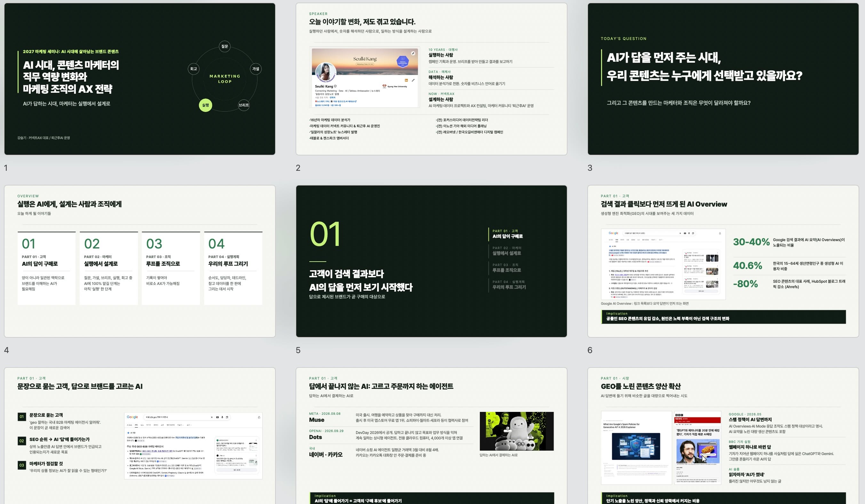Click the '브리프' node in Marketing Loop diagram
Viewport: 865px width, 504px height.
point(244,105)
